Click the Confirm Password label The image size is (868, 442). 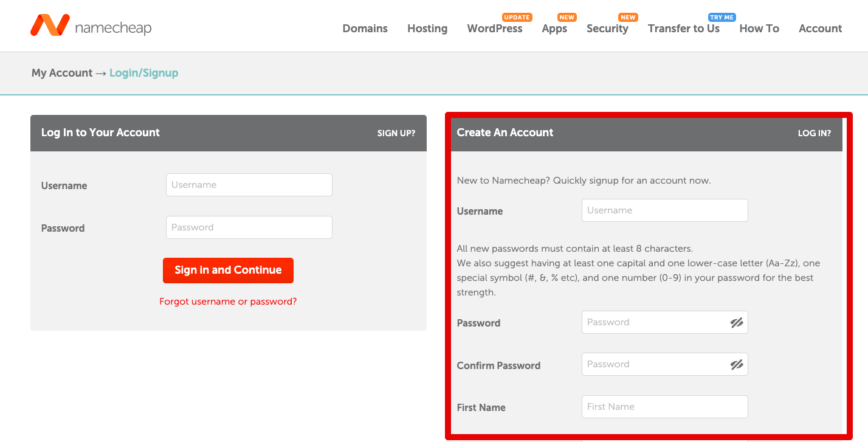click(498, 365)
